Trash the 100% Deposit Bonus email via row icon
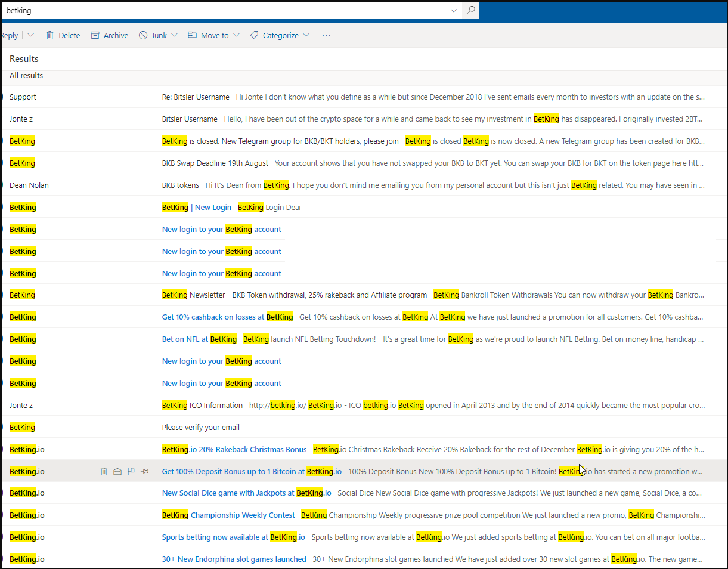This screenshot has height=569, width=728. click(x=104, y=471)
